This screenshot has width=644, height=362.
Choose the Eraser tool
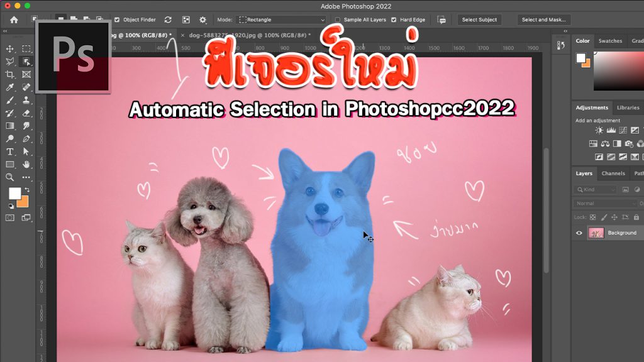tap(26, 113)
